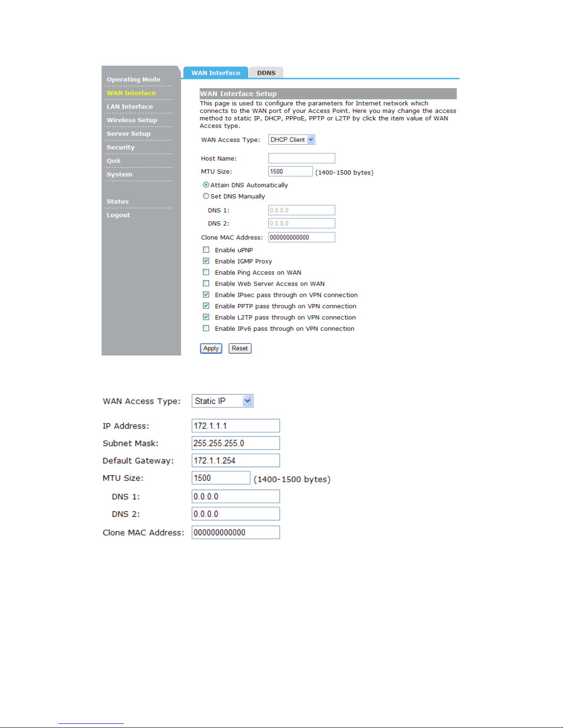
Task: Open the Static IP access type dropdown
Action: (222, 401)
